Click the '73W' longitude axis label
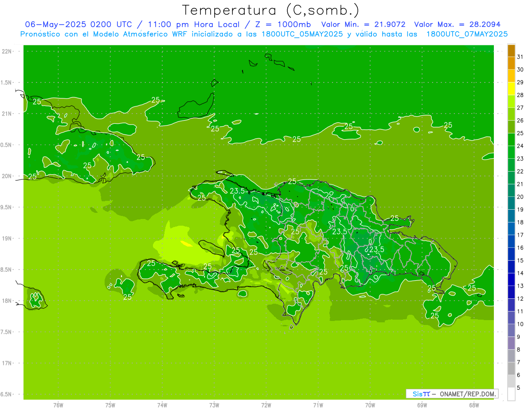The width and height of the screenshot is (532, 411). tap(214, 405)
